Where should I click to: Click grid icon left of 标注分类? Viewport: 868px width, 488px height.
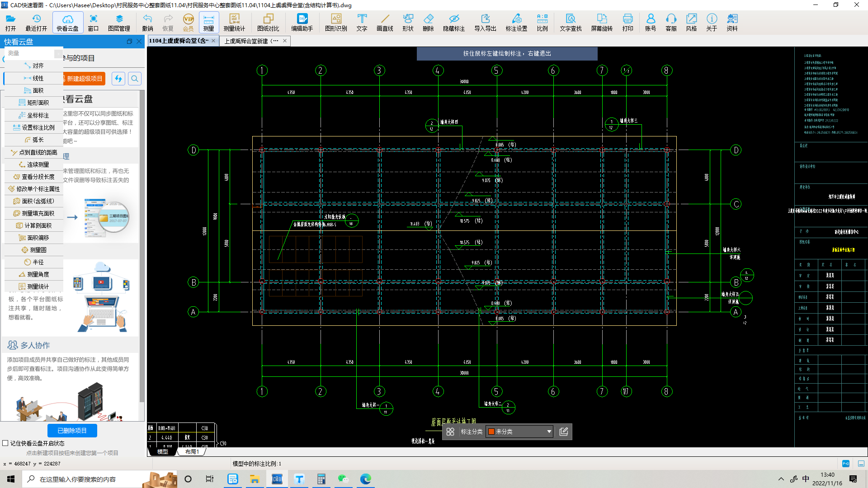450,432
